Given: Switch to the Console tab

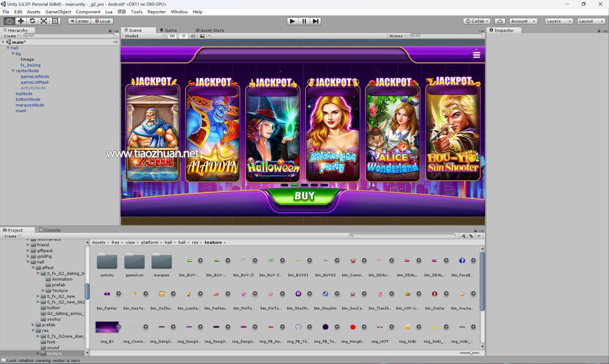Looking at the screenshot, I should pyautogui.click(x=49, y=230).
